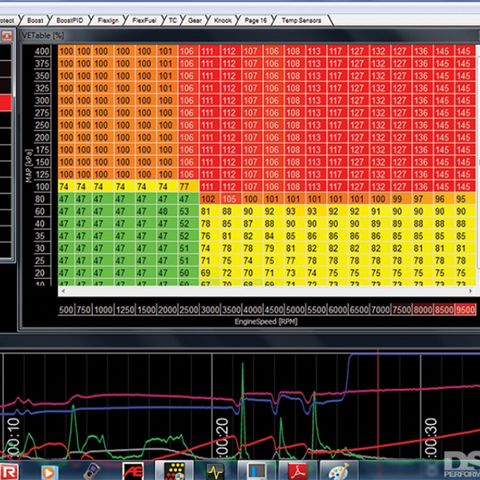
Task: Click the EngineSpeed [RPM] axis label
Action: pos(266,322)
